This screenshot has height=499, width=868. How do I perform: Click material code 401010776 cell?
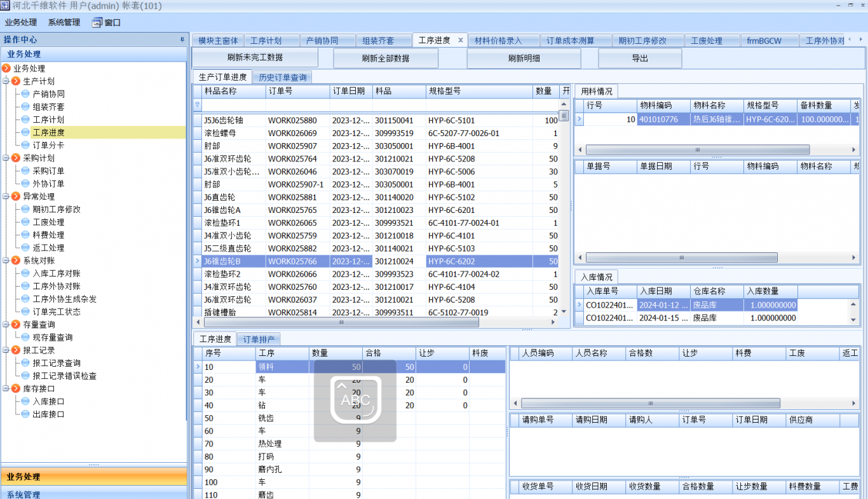(664, 120)
